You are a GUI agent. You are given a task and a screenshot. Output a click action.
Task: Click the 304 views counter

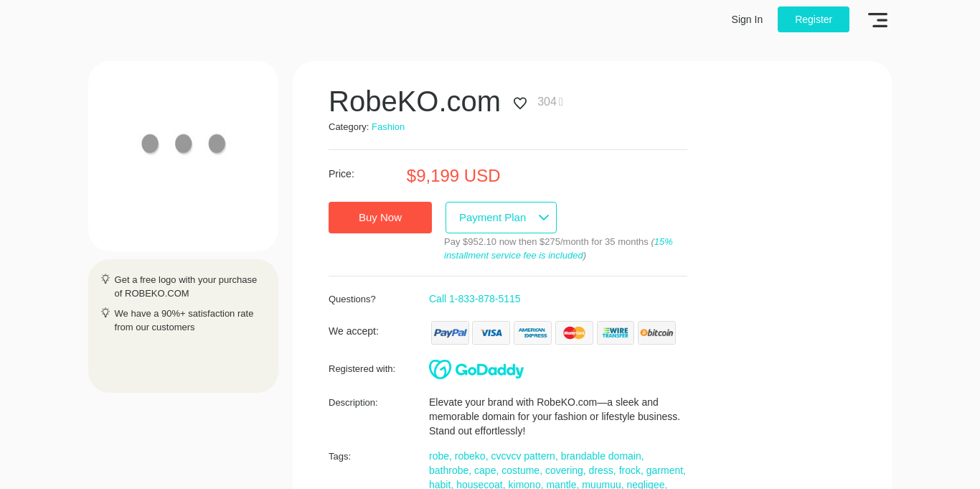tap(547, 102)
